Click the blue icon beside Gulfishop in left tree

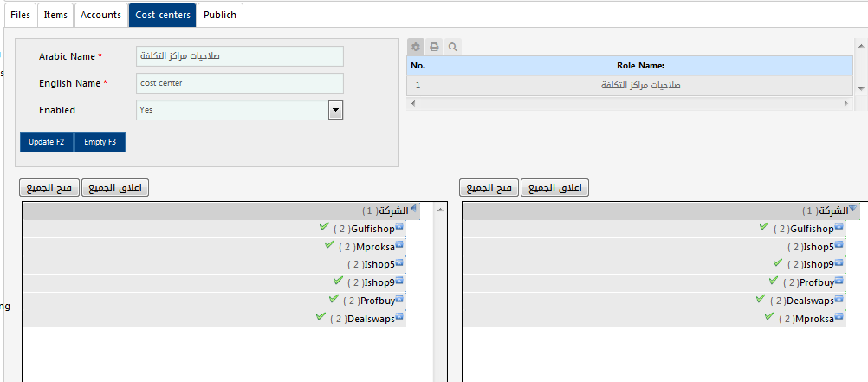coord(400,228)
